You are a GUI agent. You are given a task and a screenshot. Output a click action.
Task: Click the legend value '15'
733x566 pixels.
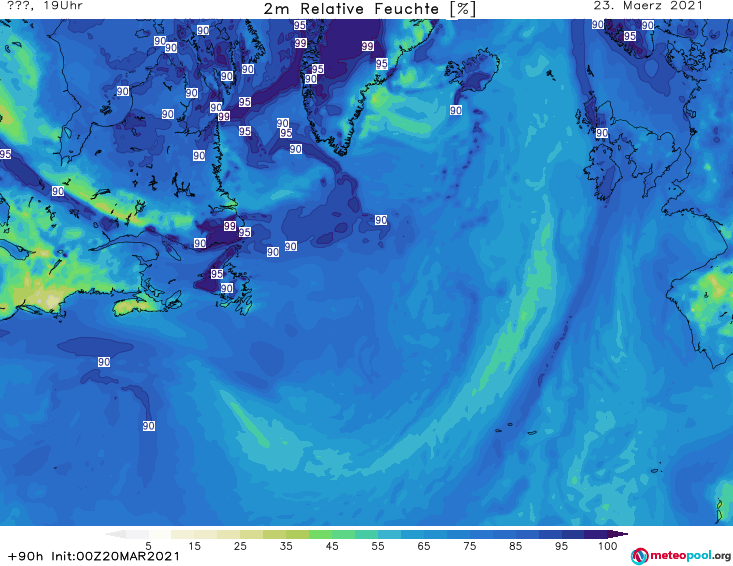(x=194, y=546)
